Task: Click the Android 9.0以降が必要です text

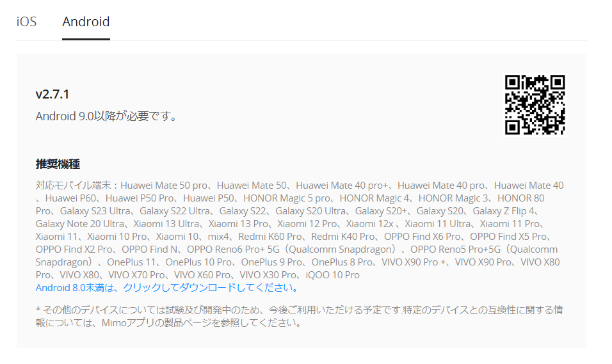Action: [106, 116]
